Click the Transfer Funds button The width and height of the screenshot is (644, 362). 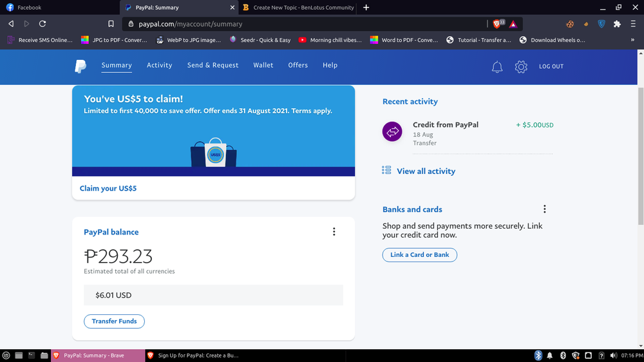coord(114,321)
